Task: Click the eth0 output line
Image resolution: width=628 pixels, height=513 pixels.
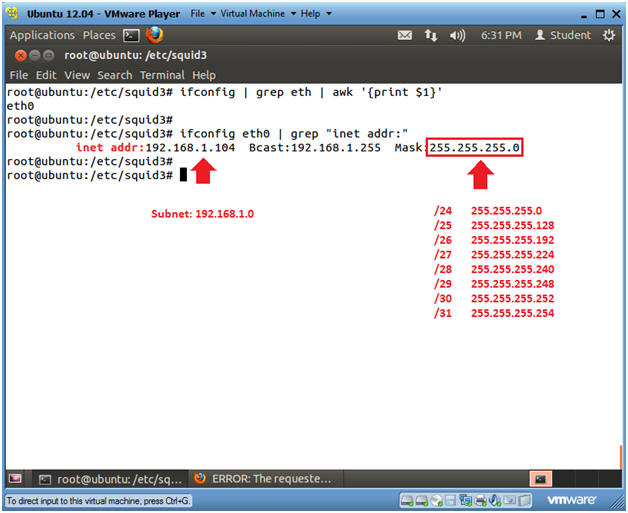Action: [20, 106]
